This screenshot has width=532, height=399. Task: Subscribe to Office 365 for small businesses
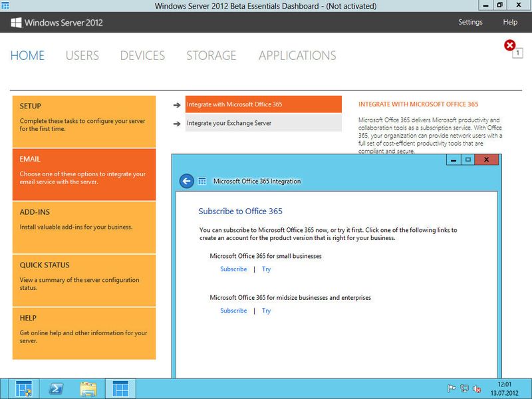tap(233, 269)
